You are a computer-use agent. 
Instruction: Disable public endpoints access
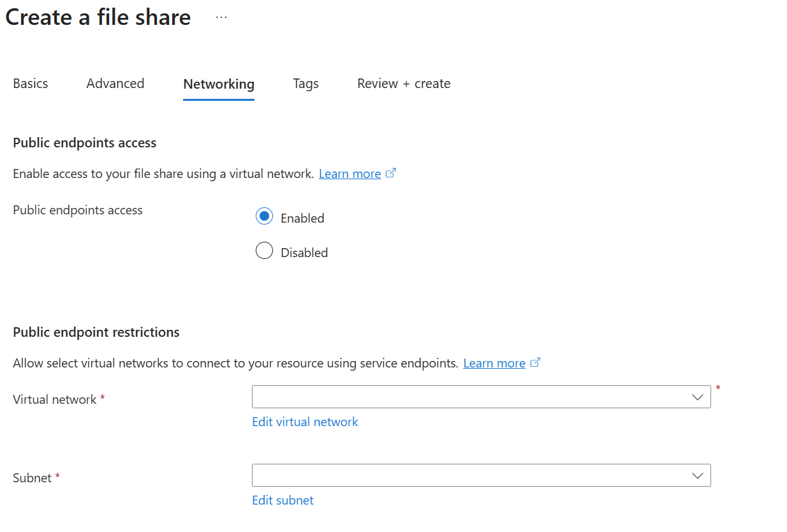point(264,250)
